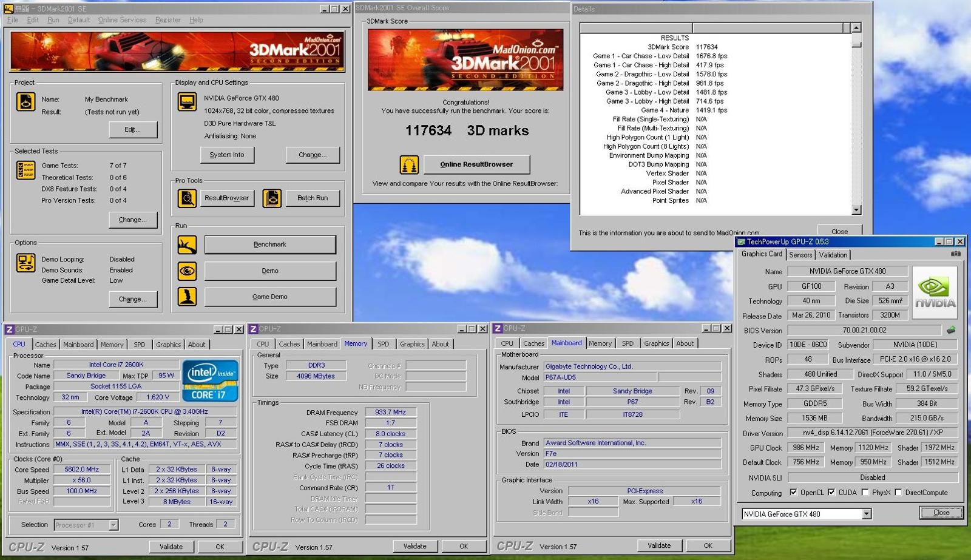Enable the PhysX checkbox in GPU-Z
971x560 pixels.
pyautogui.click(x=865, y=492)
